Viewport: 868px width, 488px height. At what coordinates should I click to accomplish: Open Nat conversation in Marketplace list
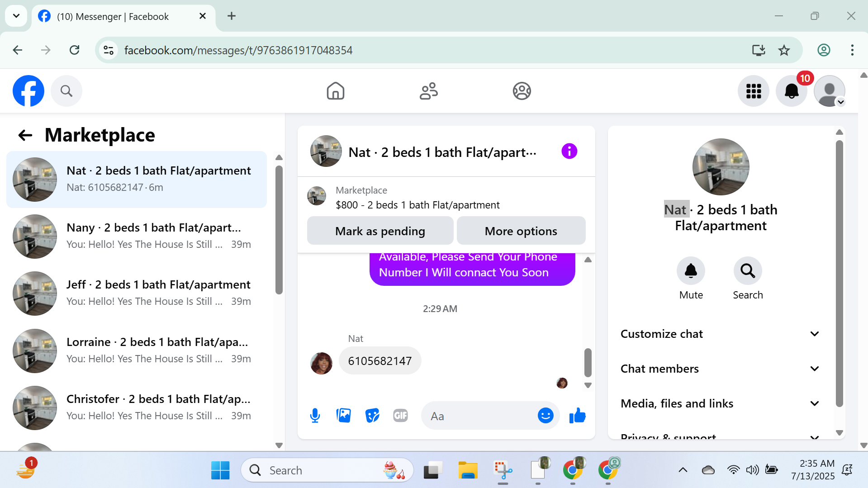point(137,179)
